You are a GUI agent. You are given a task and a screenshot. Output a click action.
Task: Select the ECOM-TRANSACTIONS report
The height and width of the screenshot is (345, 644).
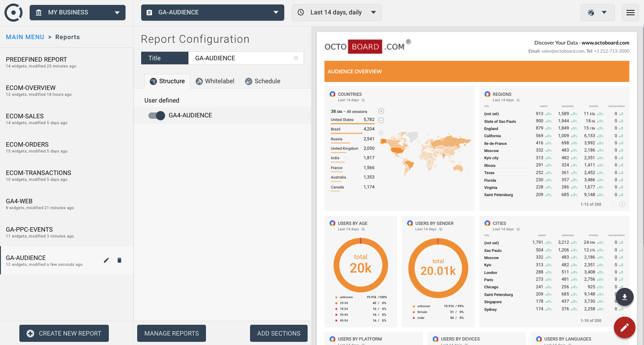click(x=67, y=175)
